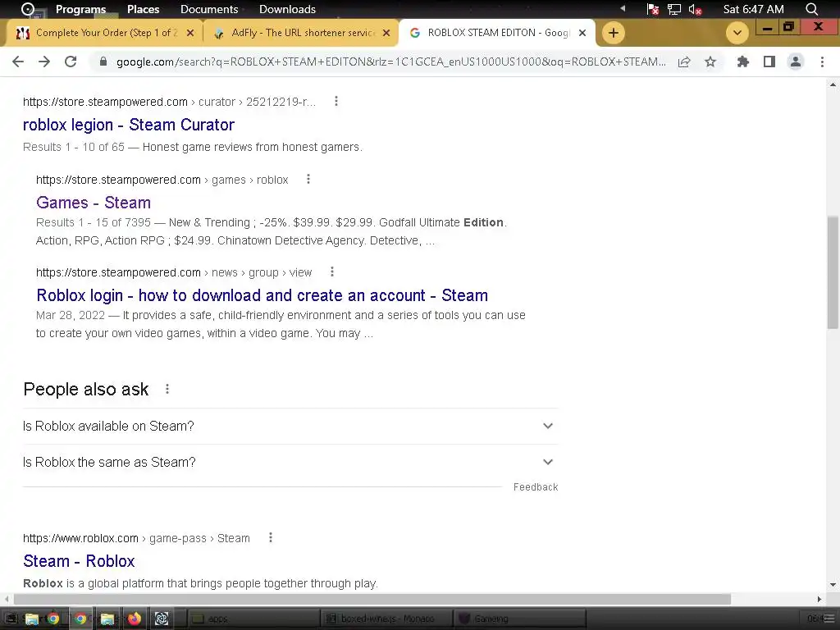
Task: Click the padlock site info icon
Action: (103, 62)
